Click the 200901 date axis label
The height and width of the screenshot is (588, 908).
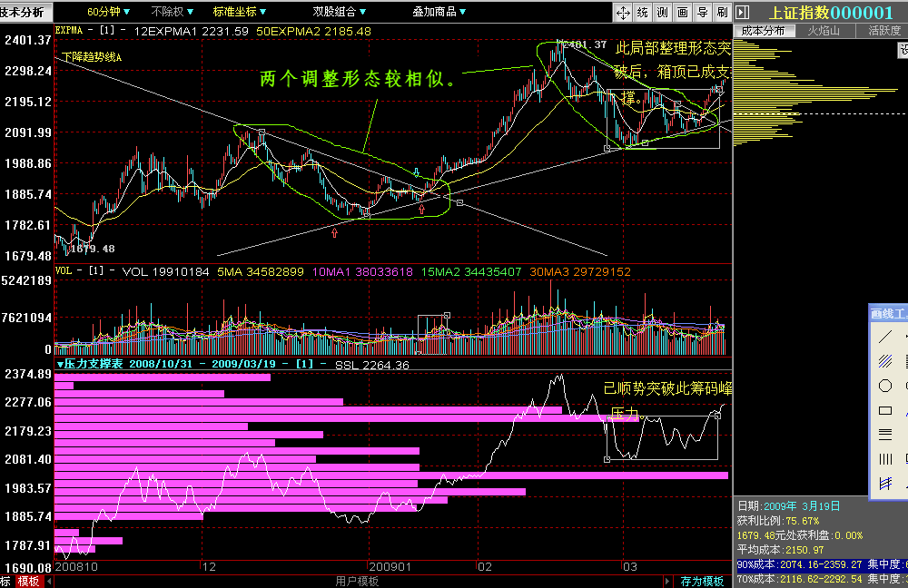pos(390,567)
